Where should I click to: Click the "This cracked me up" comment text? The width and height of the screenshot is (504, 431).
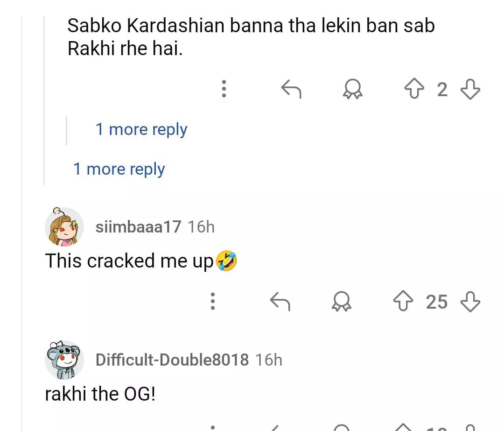click(129, 261)
